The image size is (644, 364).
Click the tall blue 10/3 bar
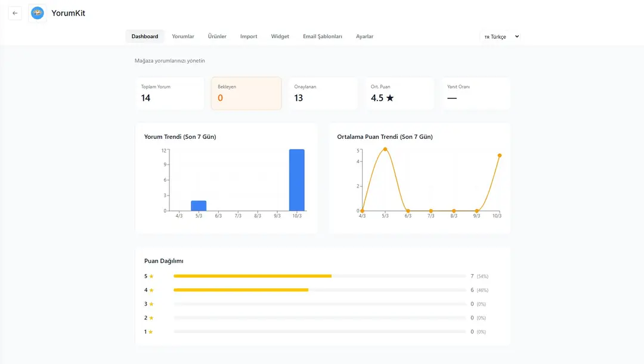tap(297, 180)
